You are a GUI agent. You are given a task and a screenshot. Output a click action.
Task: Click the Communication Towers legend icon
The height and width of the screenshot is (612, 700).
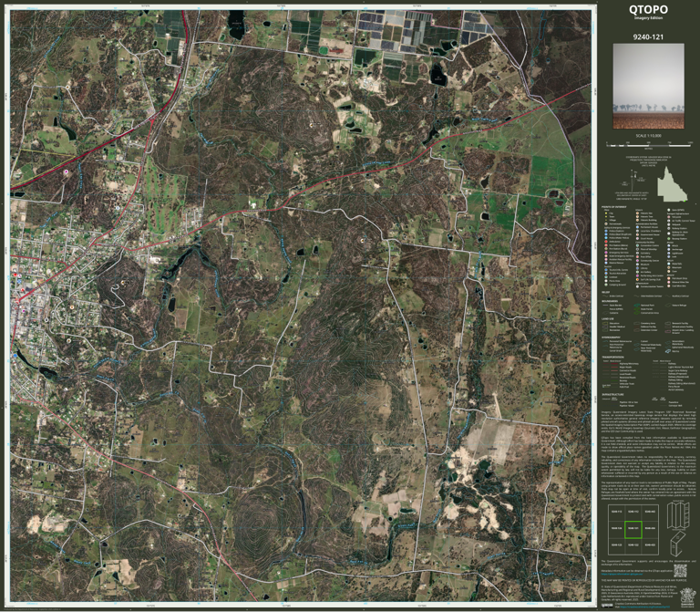(x=637, y=286)
